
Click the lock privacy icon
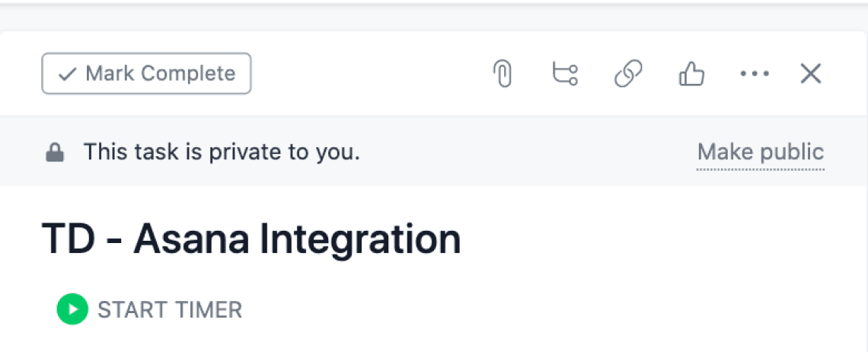point(55,153)
